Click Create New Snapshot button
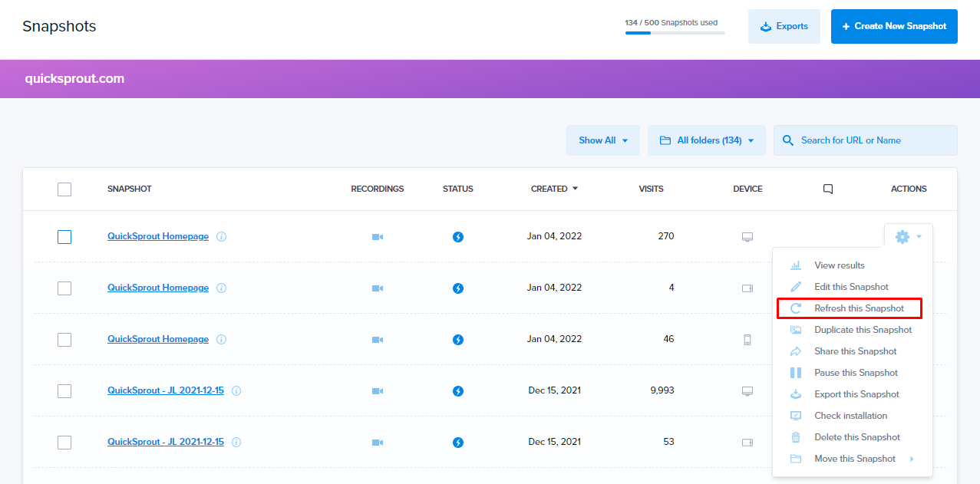This screenshot has height=484, width=980. (894, 26)
